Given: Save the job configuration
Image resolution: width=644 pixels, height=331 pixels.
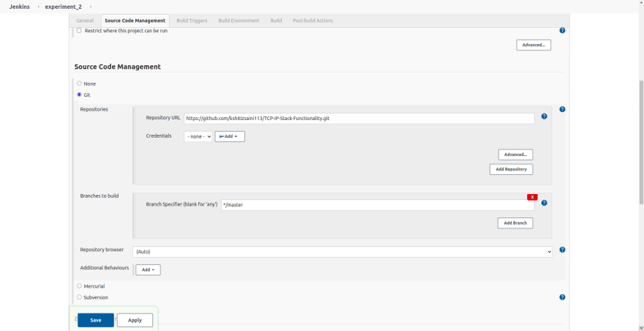Looking at the screenshot, I should pyautogui.click(x=96, y=320).
